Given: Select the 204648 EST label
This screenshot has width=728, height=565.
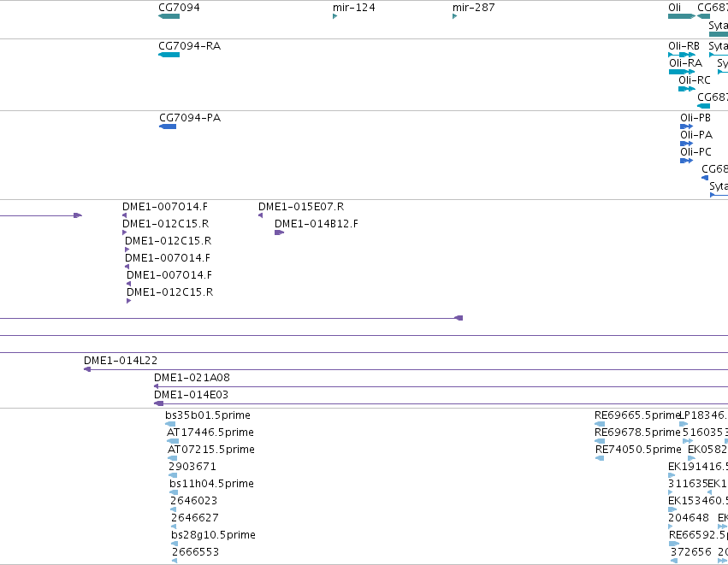Looking at the screenshot, I should click(689, 518).
